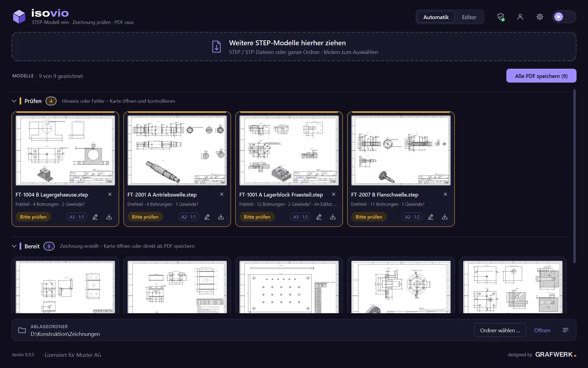Open the license shield status icon
Image resolution: width=588 pixels, height=368 pixels.
pos(501,17)
